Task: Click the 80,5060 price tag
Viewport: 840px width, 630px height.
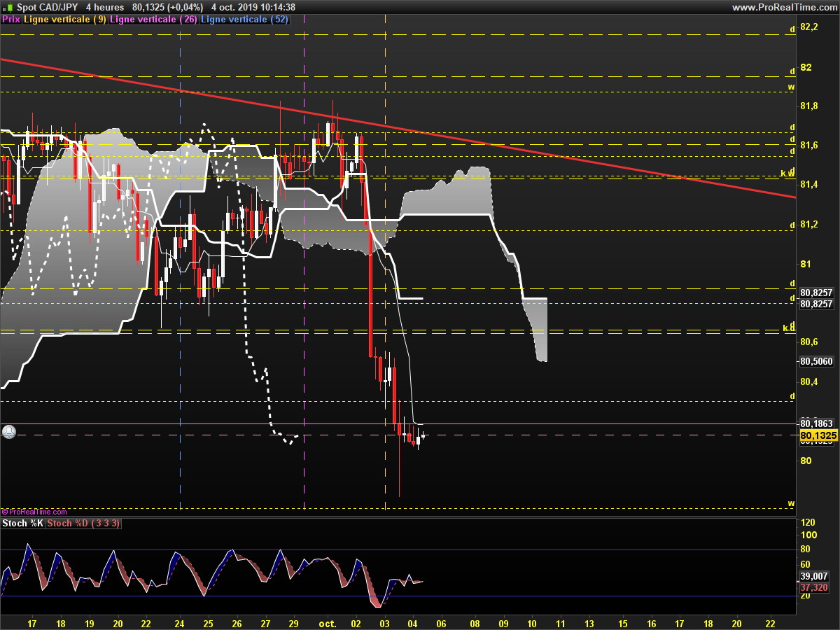Action: tap(815, 362)
